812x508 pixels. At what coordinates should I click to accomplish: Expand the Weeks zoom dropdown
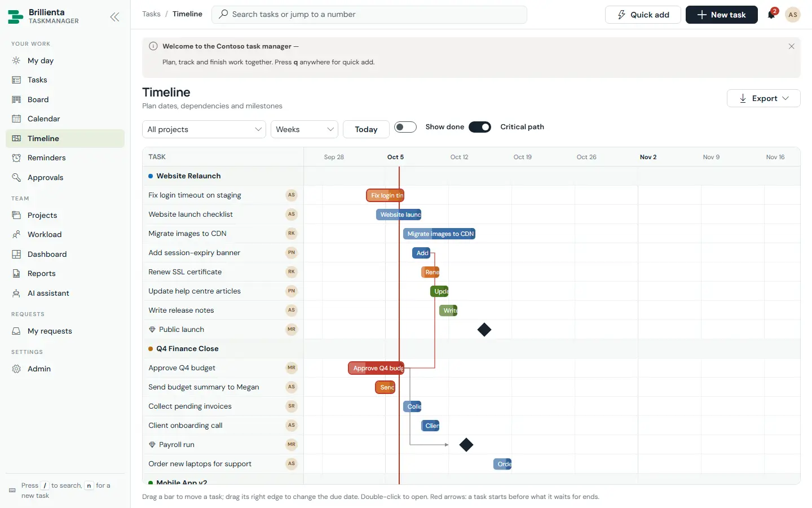304,129
